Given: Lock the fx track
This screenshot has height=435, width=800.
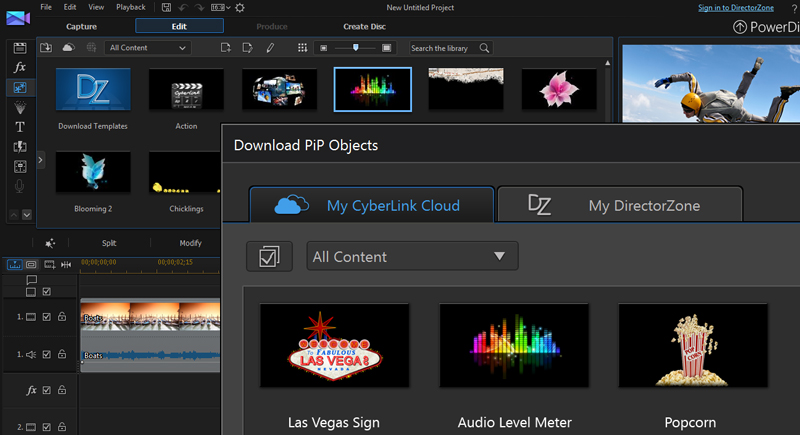Looking at the screenshot, I should (x=62, y=390).
